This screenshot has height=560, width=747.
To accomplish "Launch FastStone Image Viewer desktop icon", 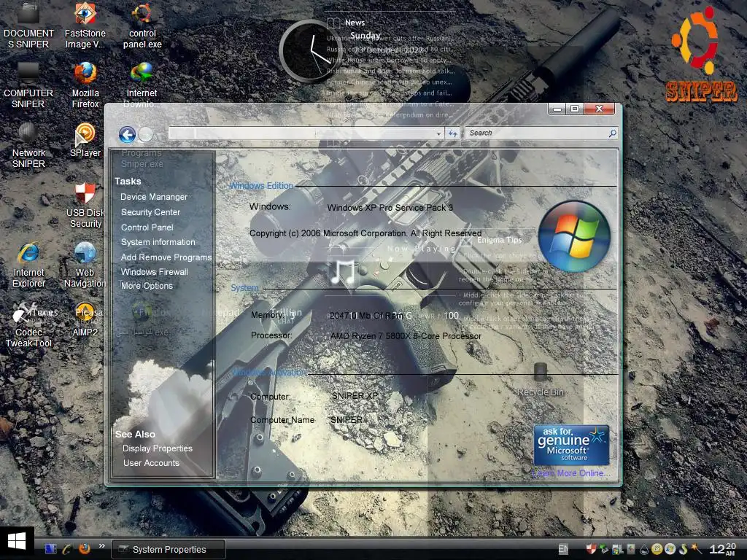I will (x=85, y=26).
